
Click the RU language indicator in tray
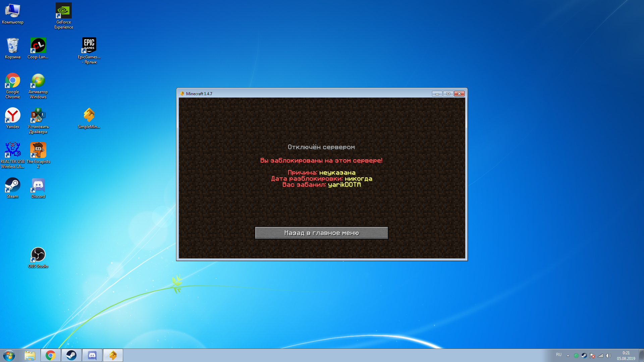click(559, 355)
